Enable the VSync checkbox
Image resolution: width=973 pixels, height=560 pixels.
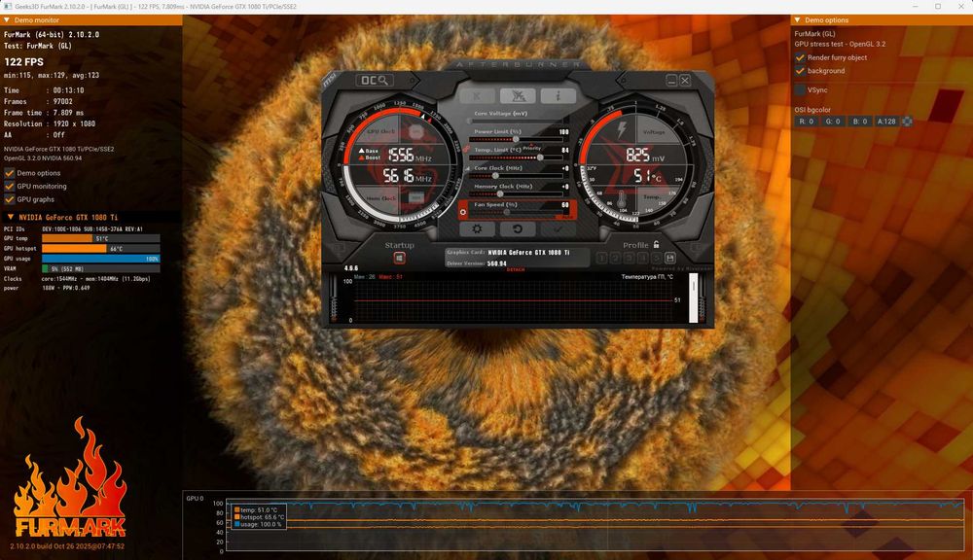tap(800, 89)
